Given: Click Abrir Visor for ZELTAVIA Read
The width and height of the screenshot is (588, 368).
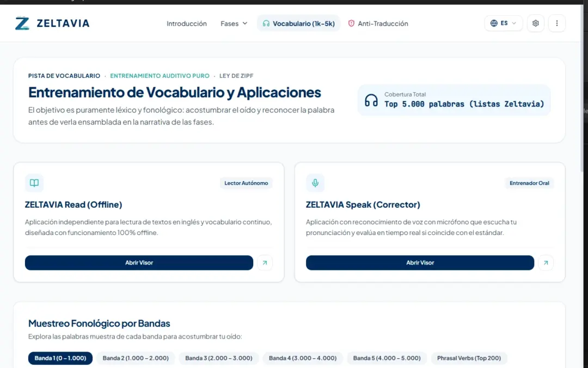Looking at the screenshot, I should point(139,263).
